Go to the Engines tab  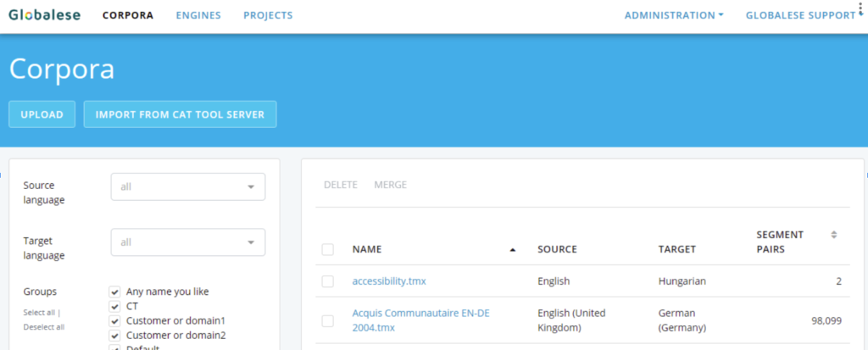pyautogui.click(x=198, y=15)
